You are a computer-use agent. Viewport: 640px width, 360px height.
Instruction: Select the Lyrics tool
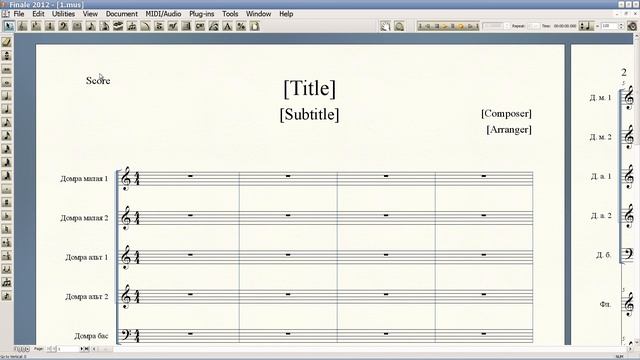[213, 26]
